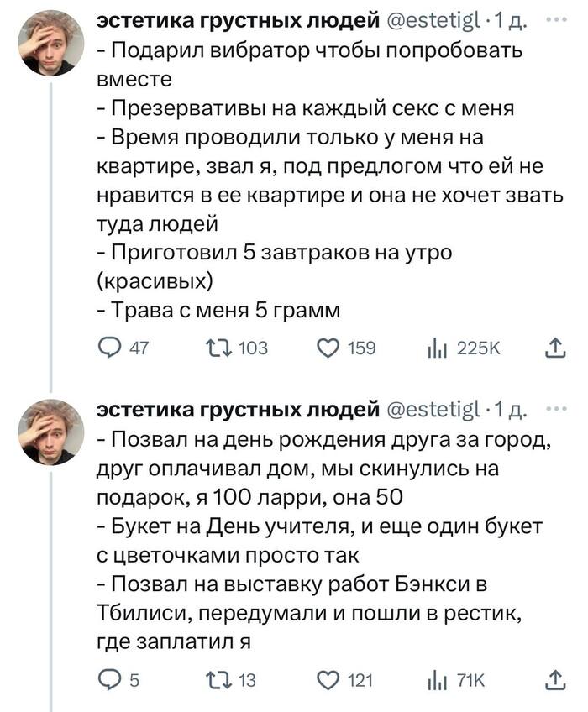Like the first tweet with 159 likes

(328, 348)
